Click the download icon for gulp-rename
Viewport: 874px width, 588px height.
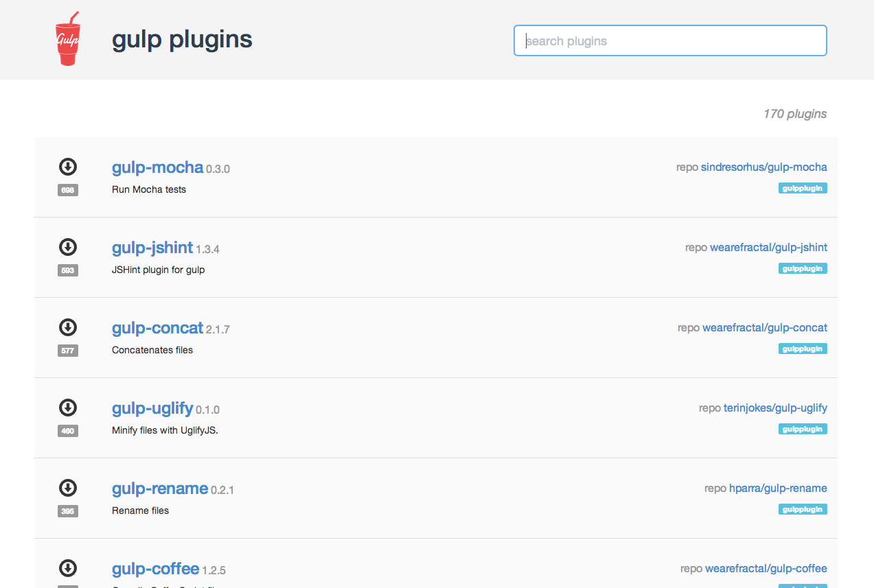click(x=68, y=488)
